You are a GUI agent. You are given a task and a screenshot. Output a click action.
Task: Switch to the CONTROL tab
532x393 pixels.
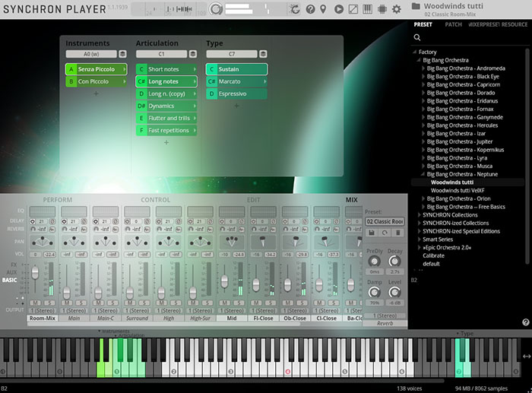[x=155, y=200]
